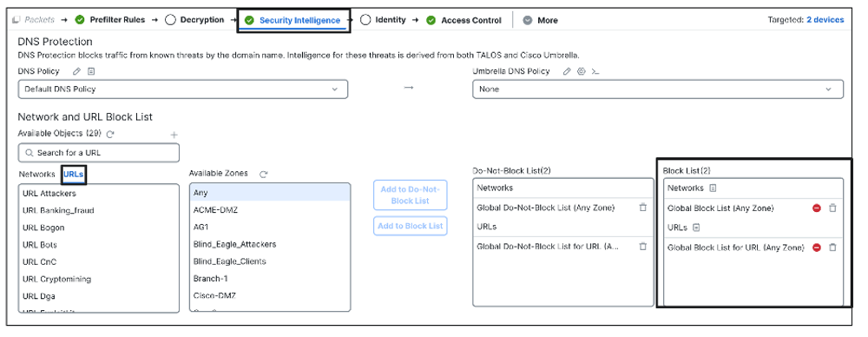
Task: Go to the Access Control step
Action: [x=464, y=21]
